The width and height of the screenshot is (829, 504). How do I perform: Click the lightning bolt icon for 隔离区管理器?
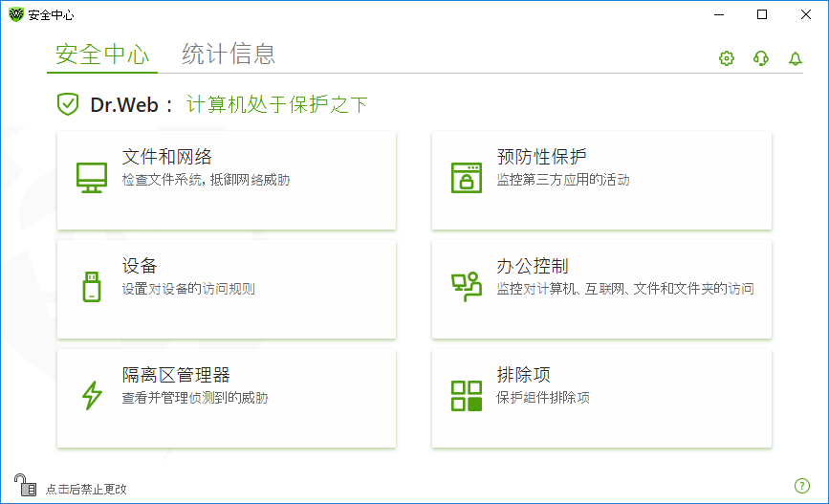tap(92, 396)
